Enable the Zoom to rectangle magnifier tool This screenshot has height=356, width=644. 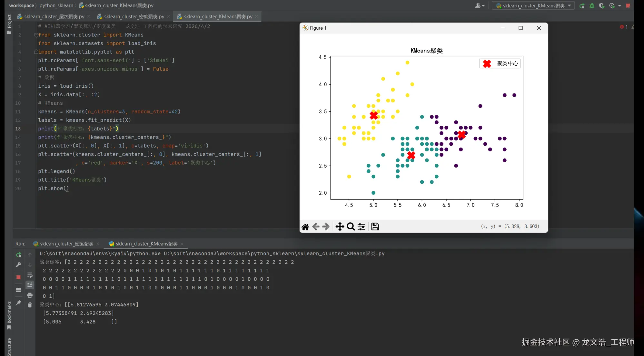351,227
